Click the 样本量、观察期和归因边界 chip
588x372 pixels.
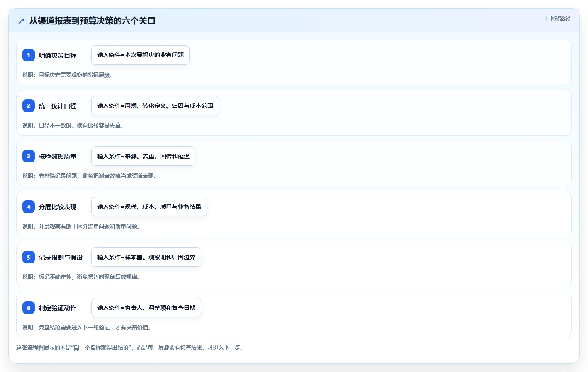click(146, 257)
